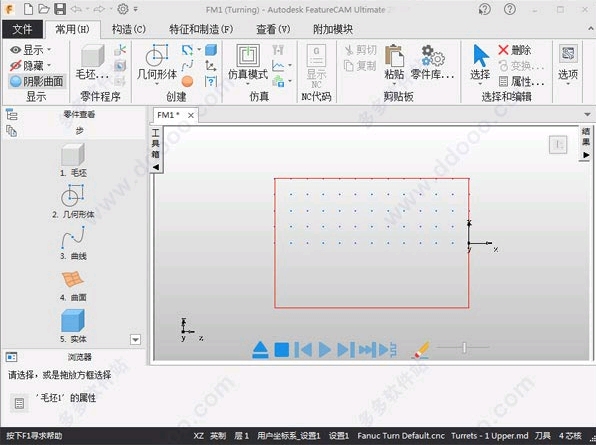Toggle the 隐藏 hide visibility button
The width and height of the screenshot is (596, 446).
pos(26,65)
